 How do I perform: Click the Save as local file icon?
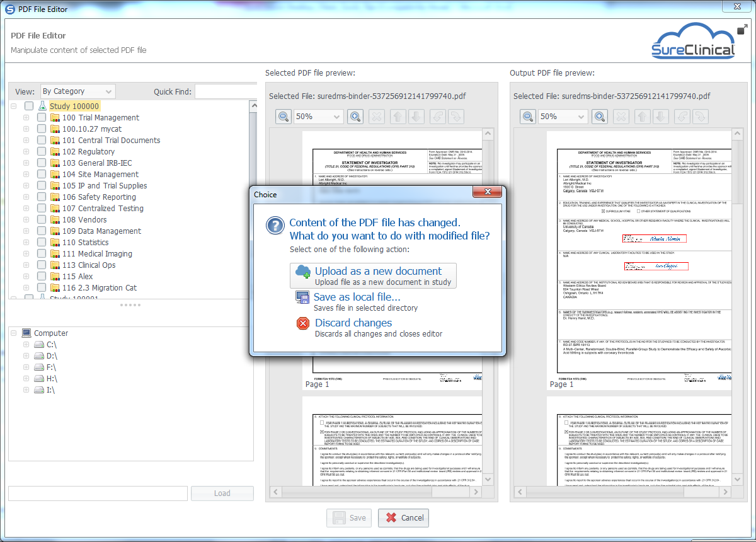point(302,297)
